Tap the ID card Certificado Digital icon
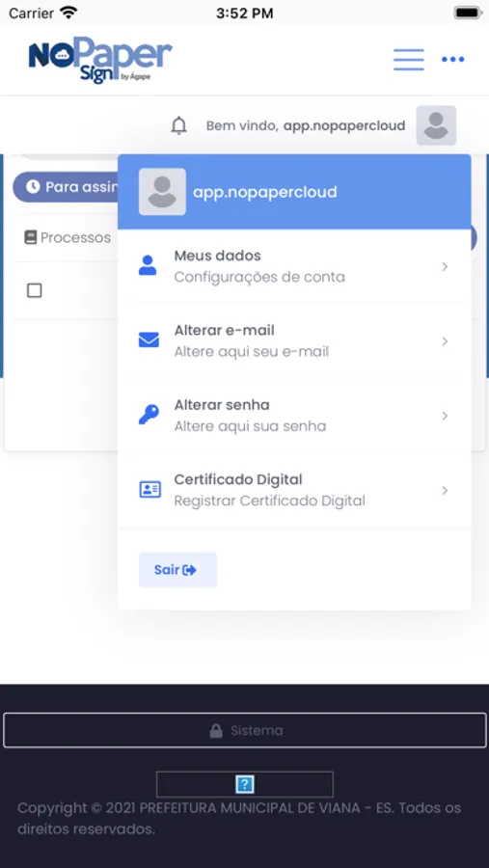 (149, 489)
